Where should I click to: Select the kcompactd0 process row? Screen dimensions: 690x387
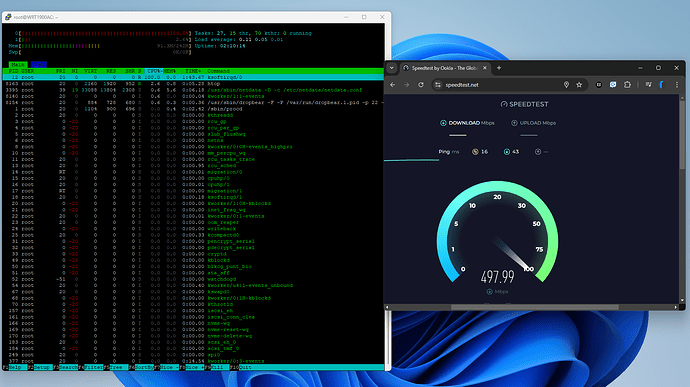click(193, 235)
